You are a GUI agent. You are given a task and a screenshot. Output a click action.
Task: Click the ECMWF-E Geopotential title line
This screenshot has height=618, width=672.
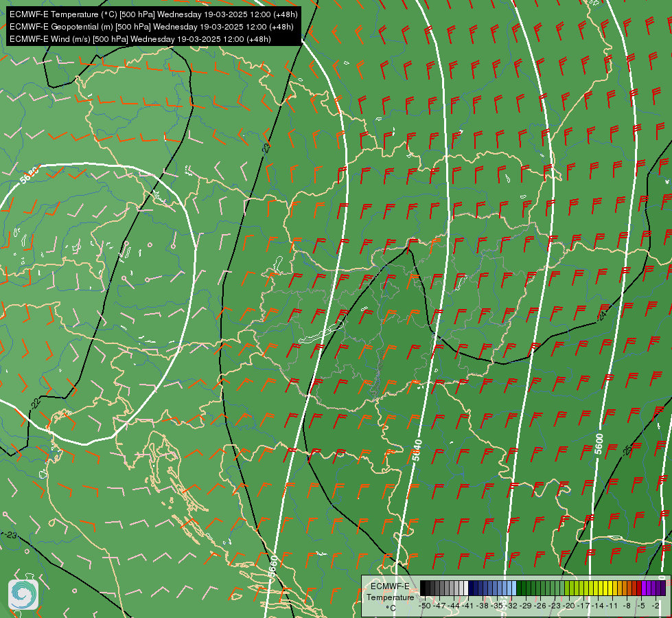click(x=151, y=27)
